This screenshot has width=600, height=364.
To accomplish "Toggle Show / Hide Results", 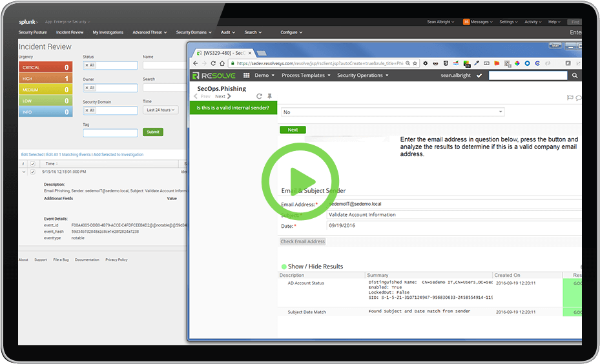I will pos(312,267).
